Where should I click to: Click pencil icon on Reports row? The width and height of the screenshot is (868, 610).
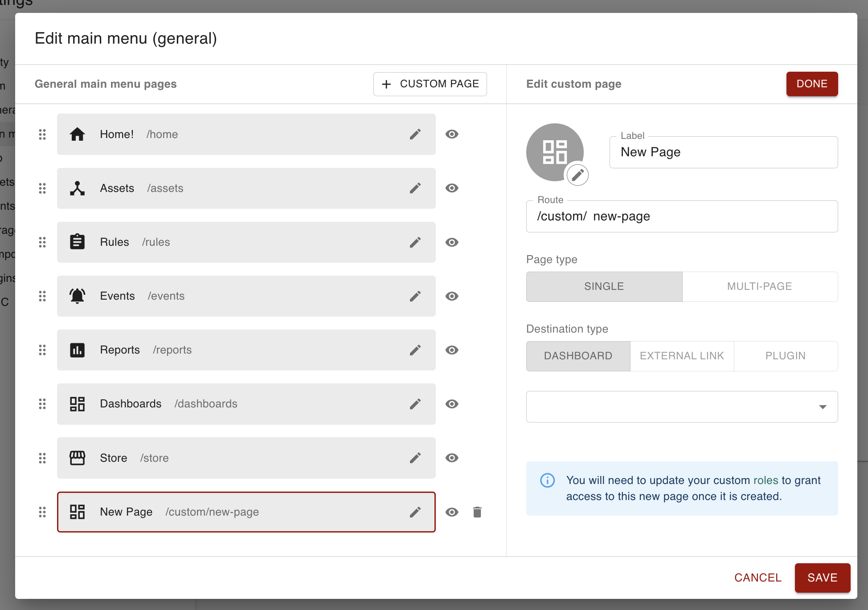click(415, 350)
